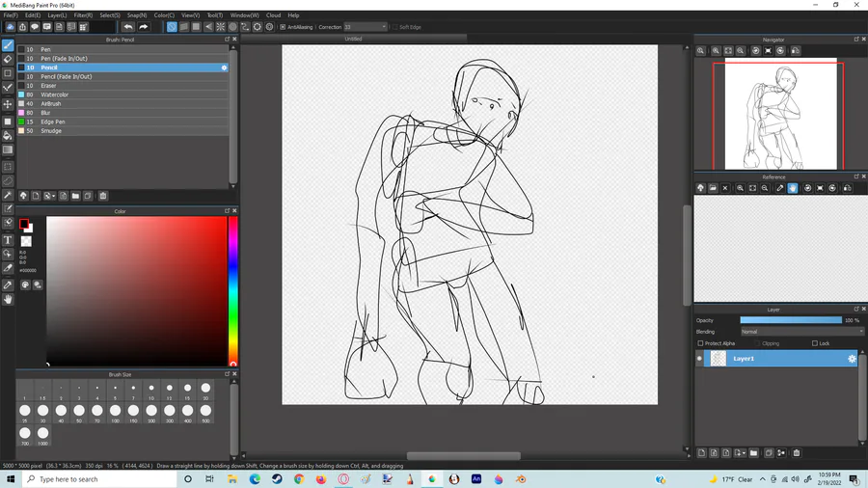Delete layer using trash icon in Layer panel
Image resolution: width=868 pixels, height=488 pixels.
797,453
